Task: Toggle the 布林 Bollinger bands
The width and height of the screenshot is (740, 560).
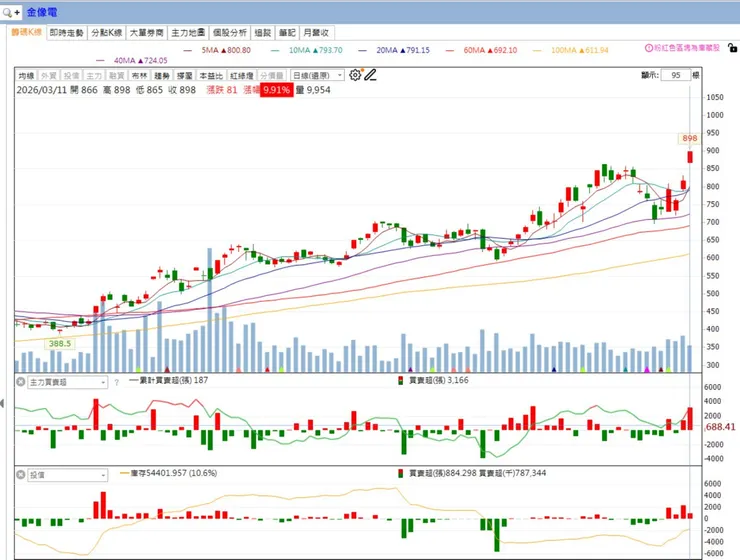Action: click(139, 75)
